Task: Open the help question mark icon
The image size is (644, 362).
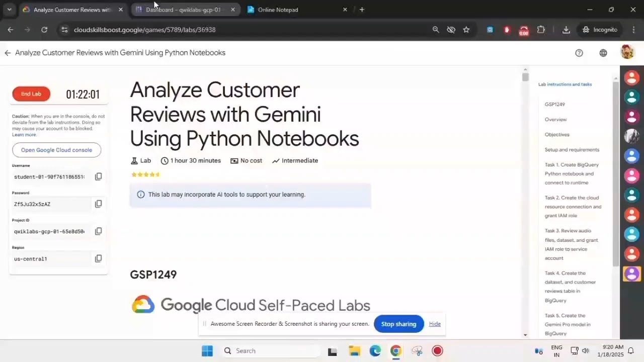Action: point(579,53)
